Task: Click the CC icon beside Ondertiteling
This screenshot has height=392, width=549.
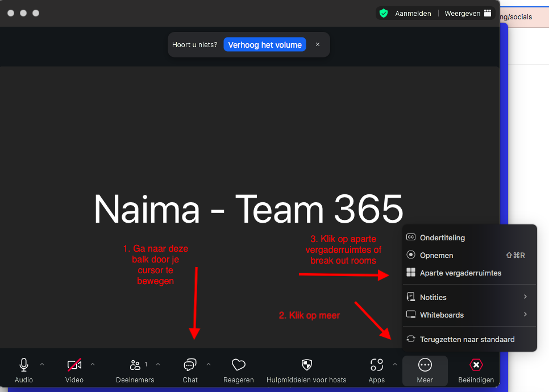Action: [x=411, y=237]
